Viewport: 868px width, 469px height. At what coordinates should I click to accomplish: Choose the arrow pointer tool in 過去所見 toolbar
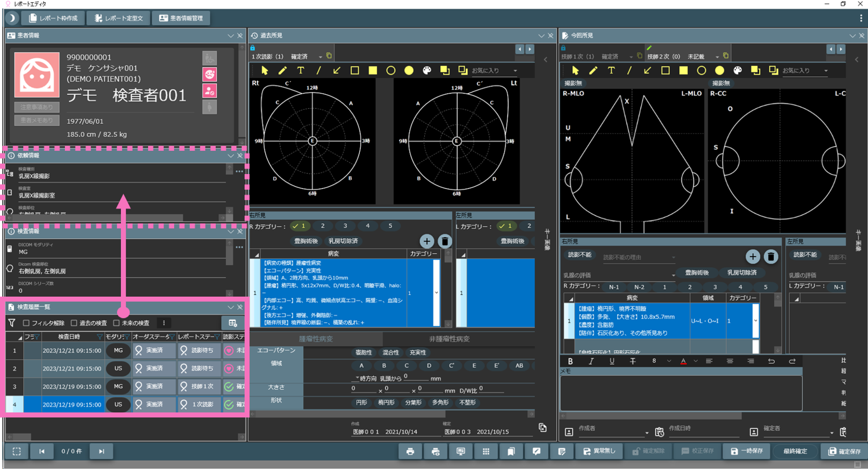(x=265, y=71)
